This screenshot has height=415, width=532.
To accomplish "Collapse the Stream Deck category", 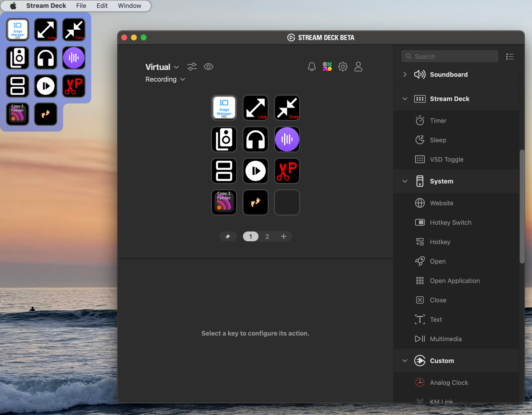I will (x=405, y=99).
